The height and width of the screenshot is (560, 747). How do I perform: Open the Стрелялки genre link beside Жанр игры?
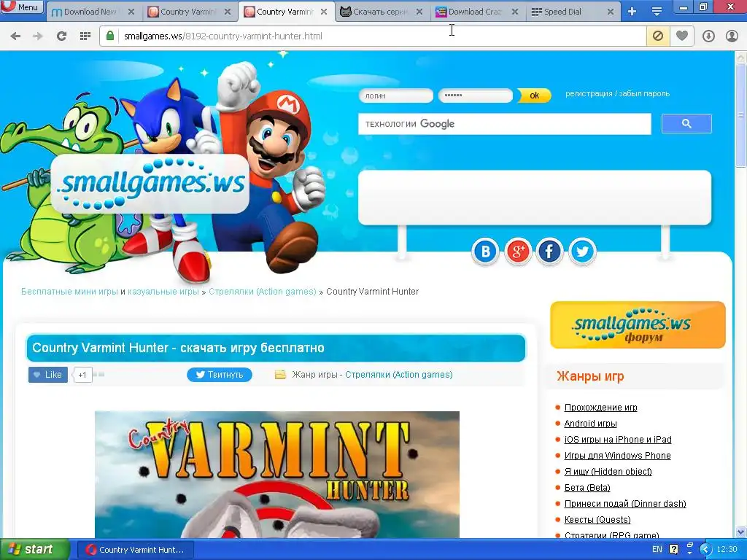coord(399,375)
